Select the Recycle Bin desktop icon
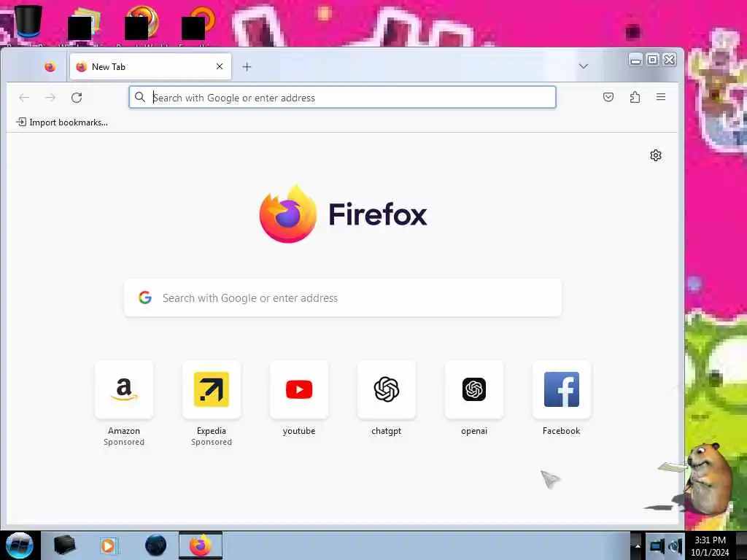The width and height of the screenshot is (747, 560). point(28,23)
